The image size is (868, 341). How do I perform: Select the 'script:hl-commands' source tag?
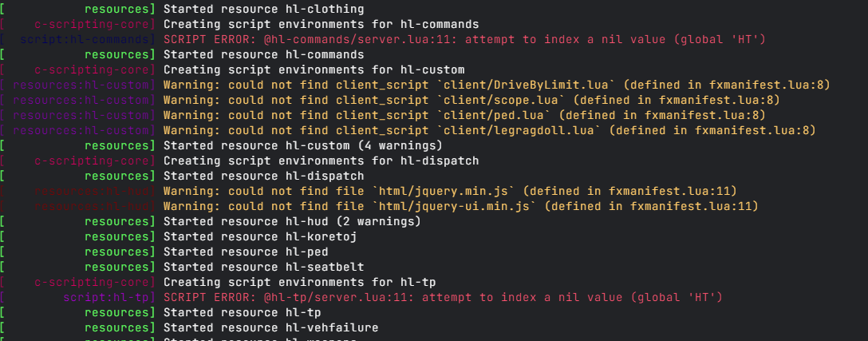point(86,39)
